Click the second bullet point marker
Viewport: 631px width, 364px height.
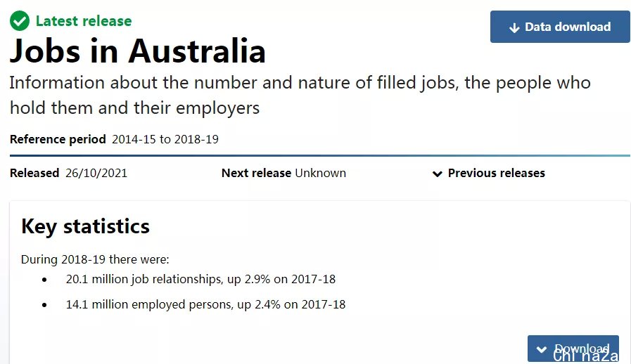coord(44,305)
